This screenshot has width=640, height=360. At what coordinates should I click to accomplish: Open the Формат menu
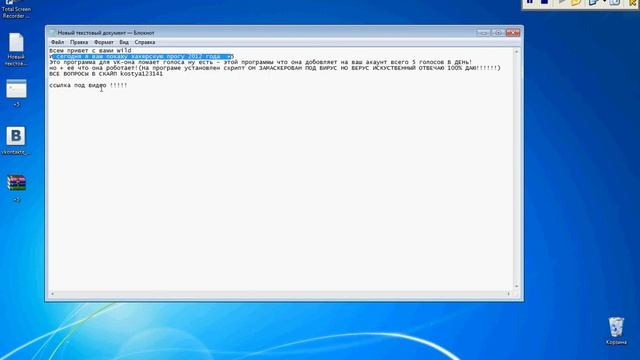[104, 42]
